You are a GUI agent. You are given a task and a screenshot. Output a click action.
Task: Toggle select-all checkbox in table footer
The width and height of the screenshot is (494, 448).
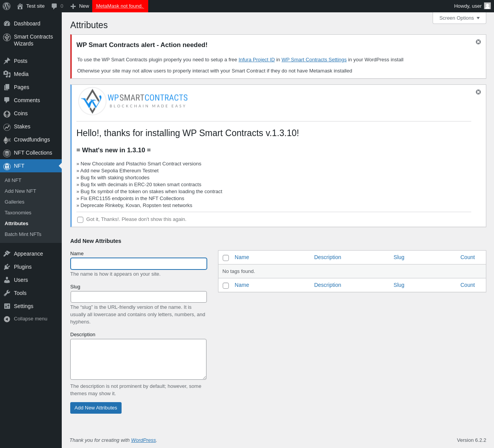226,286
